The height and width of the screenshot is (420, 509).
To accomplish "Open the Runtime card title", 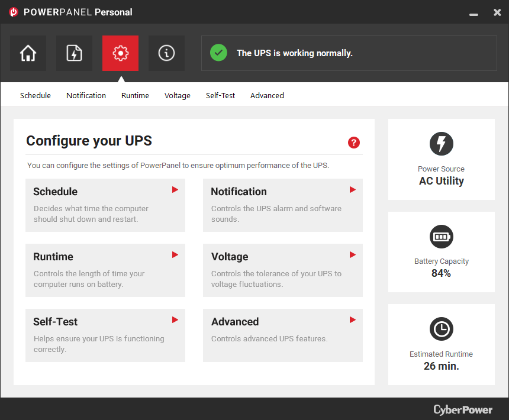I will (x=53, y=257).
